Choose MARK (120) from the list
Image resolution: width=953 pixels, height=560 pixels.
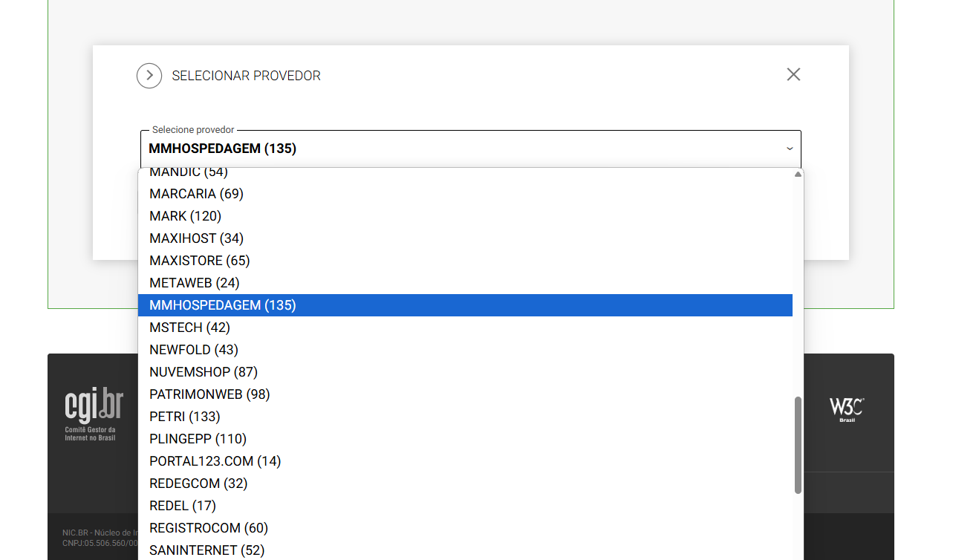[x=465, y=216]
